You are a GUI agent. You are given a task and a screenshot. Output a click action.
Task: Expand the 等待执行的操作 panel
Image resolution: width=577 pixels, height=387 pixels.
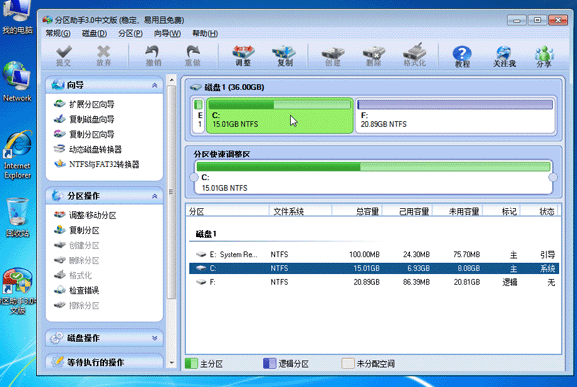point(105,362)
